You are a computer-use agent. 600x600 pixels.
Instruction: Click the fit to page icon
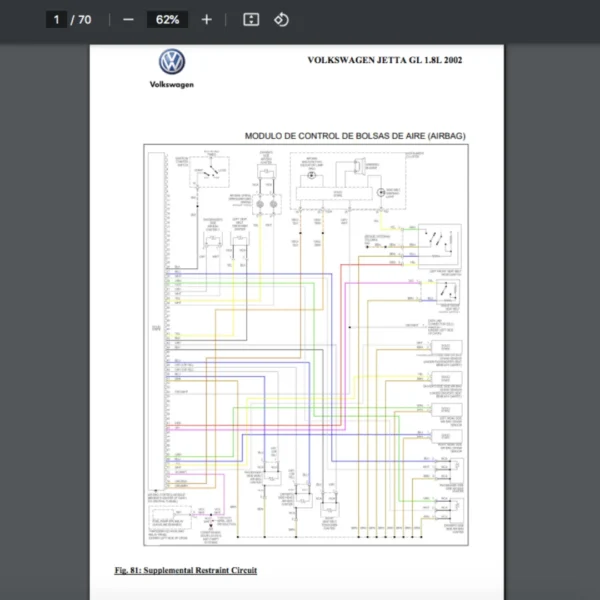(251, 20)
